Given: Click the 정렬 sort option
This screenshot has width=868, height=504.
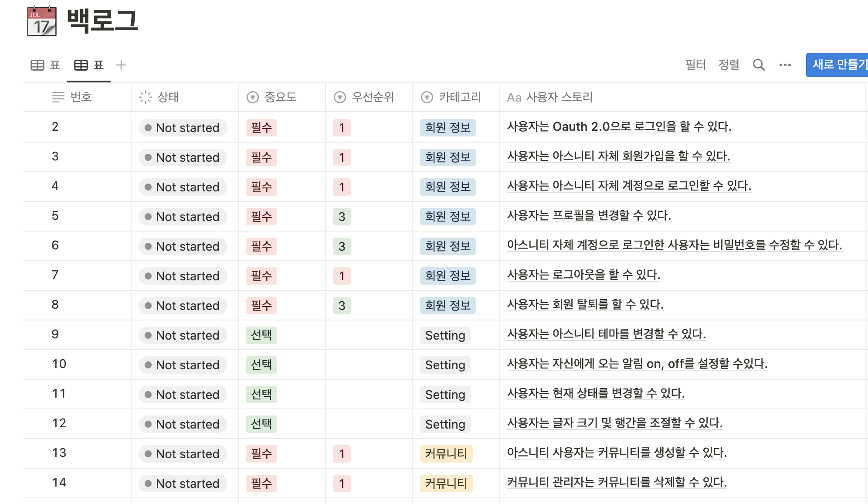Looking at the screenshot, I should pos(729,65).
